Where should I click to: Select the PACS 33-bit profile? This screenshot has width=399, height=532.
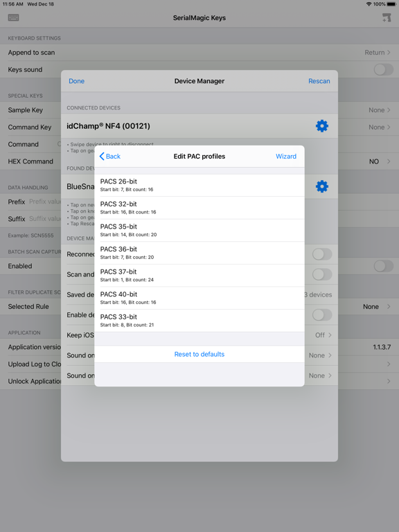pos(199,321)
